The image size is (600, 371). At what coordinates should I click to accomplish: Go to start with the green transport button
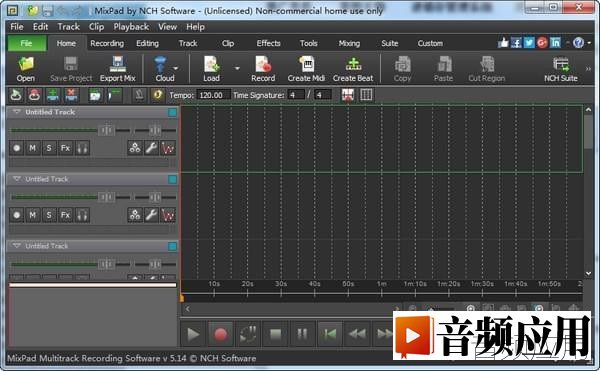pos(329,334)
